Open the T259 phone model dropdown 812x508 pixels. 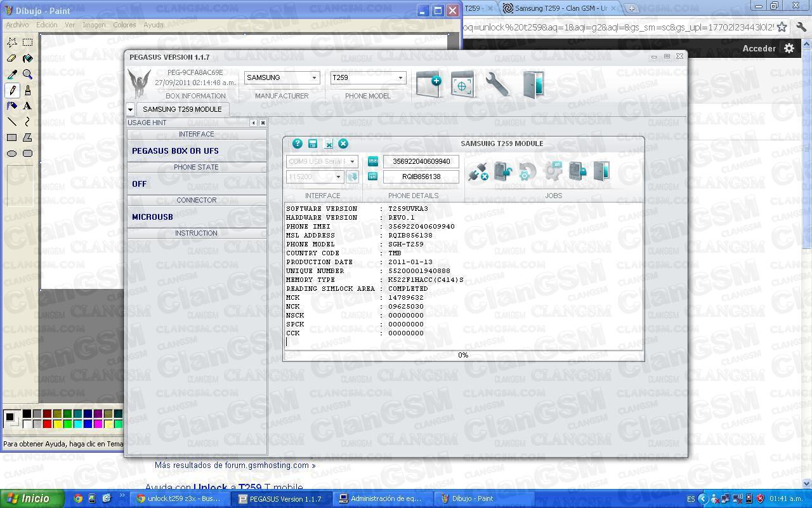point(400,77)
